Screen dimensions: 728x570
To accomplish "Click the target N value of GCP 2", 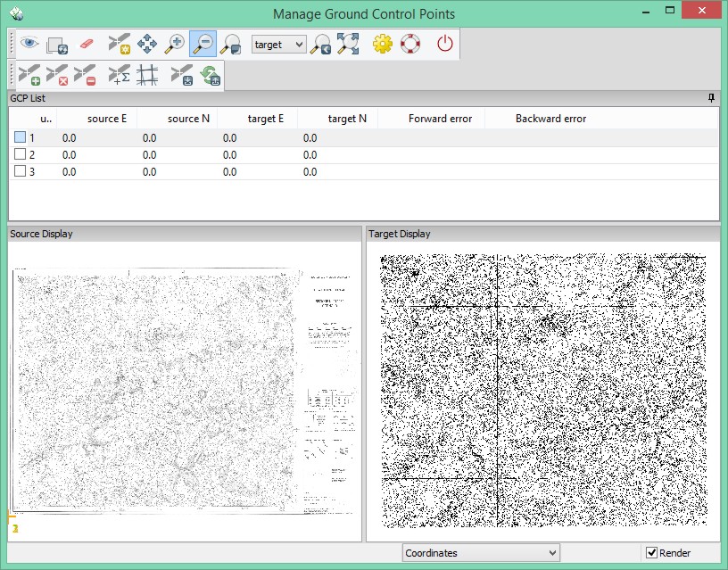I will 310,154.
